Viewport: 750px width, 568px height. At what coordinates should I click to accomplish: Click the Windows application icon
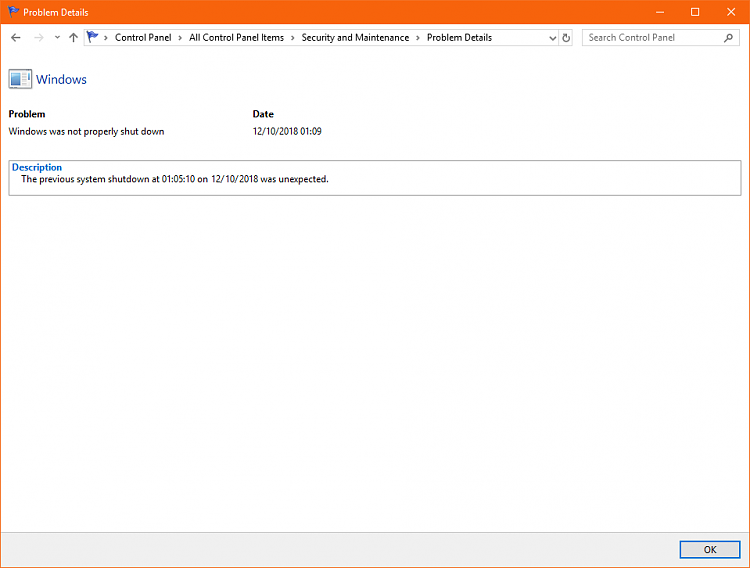click(x=20, y=79)
